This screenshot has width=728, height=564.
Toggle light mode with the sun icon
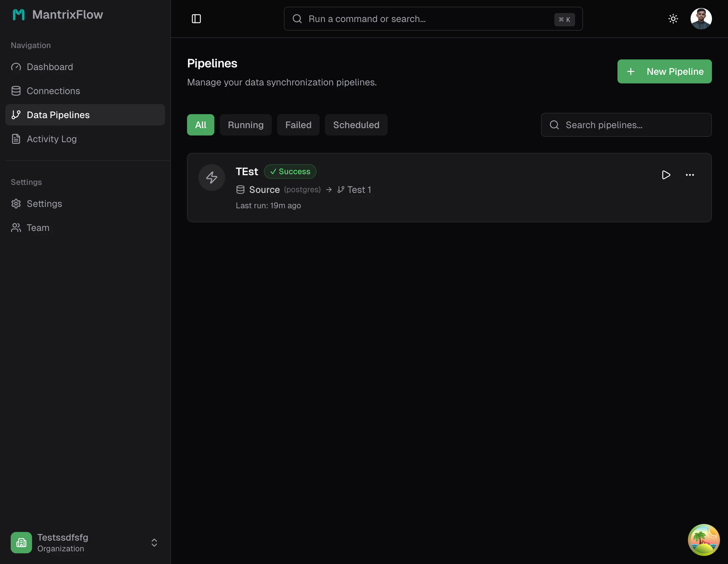click(x=673, y=18)
